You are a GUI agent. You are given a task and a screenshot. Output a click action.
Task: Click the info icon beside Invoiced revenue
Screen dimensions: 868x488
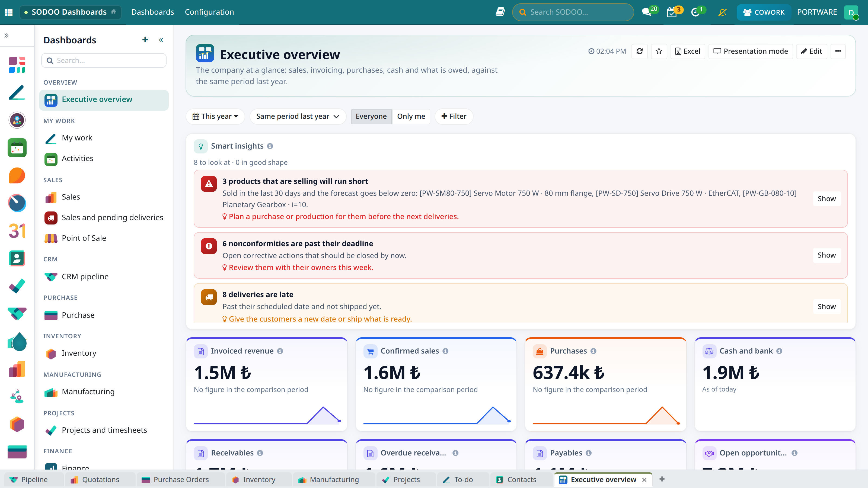[x=280, y=351]
